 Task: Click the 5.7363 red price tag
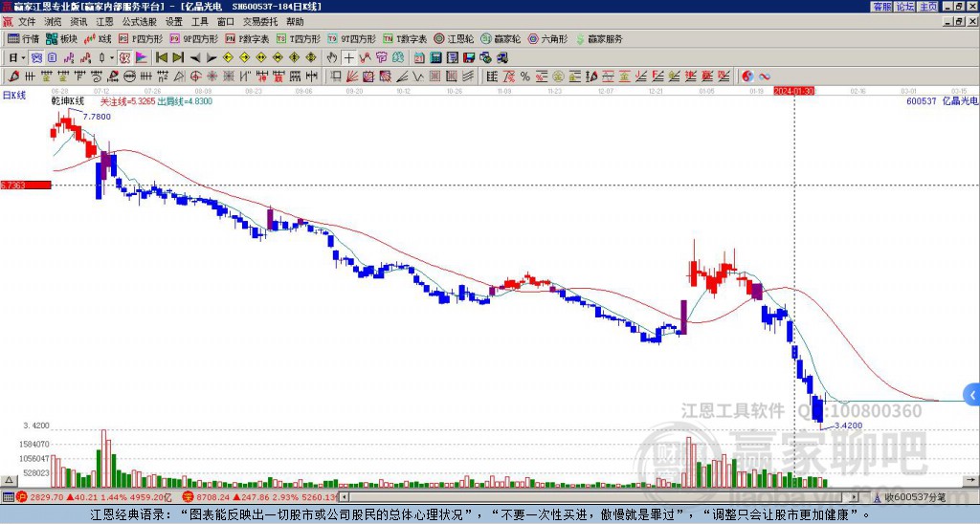point(26,185)
